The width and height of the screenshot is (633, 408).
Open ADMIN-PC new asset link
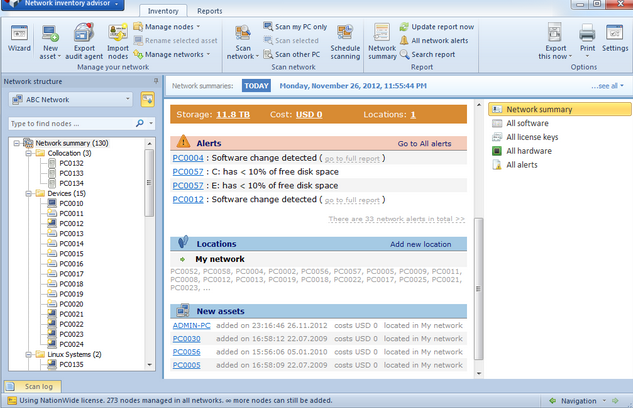point(191,326)
